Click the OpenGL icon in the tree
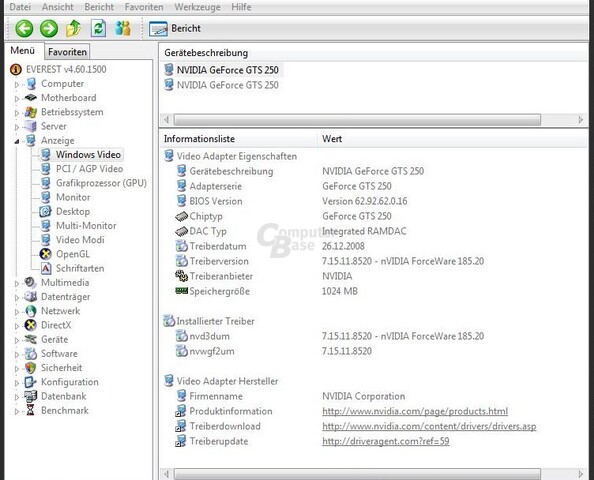Image resolution: width=594 pixels, height=480 pixels. (45, 254)
